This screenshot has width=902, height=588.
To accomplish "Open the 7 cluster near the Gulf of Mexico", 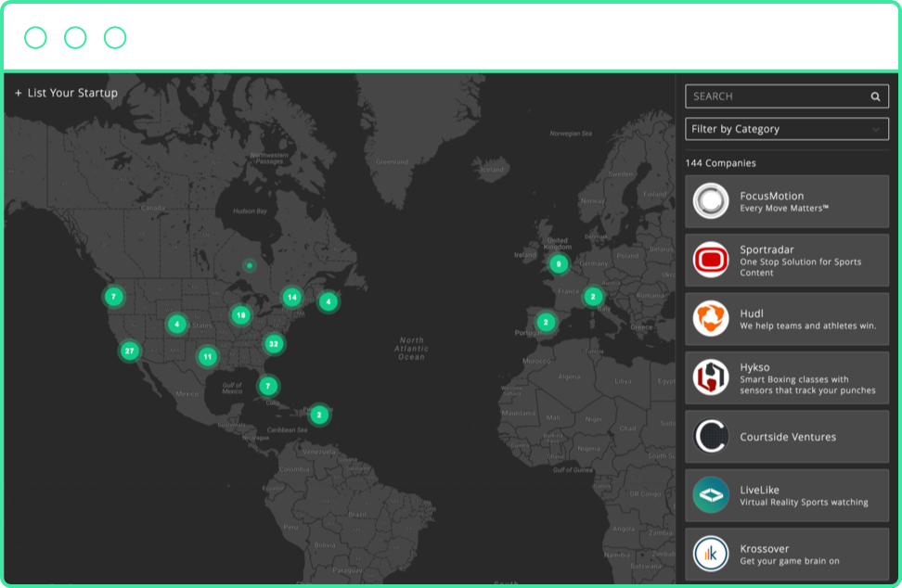I will tap(268, 386).
